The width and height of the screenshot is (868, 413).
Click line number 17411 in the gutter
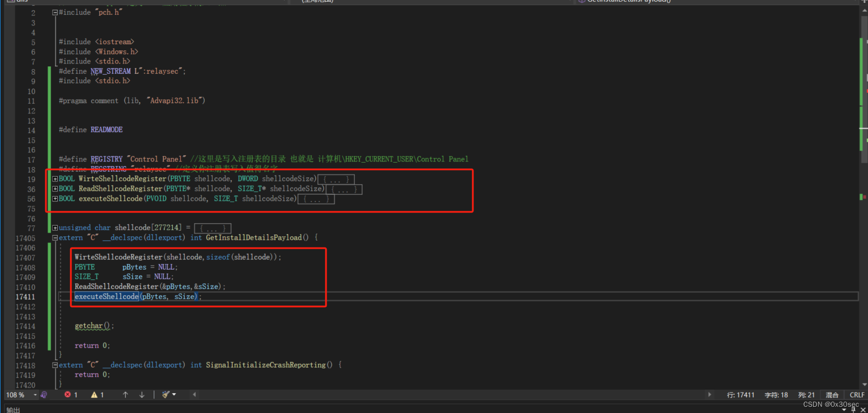point(25,297)
